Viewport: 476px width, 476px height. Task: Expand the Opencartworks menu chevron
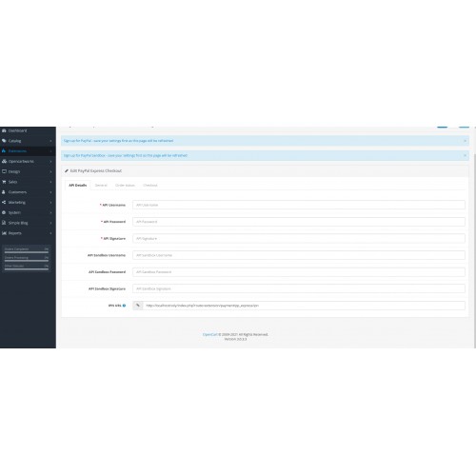click(50, 161)
